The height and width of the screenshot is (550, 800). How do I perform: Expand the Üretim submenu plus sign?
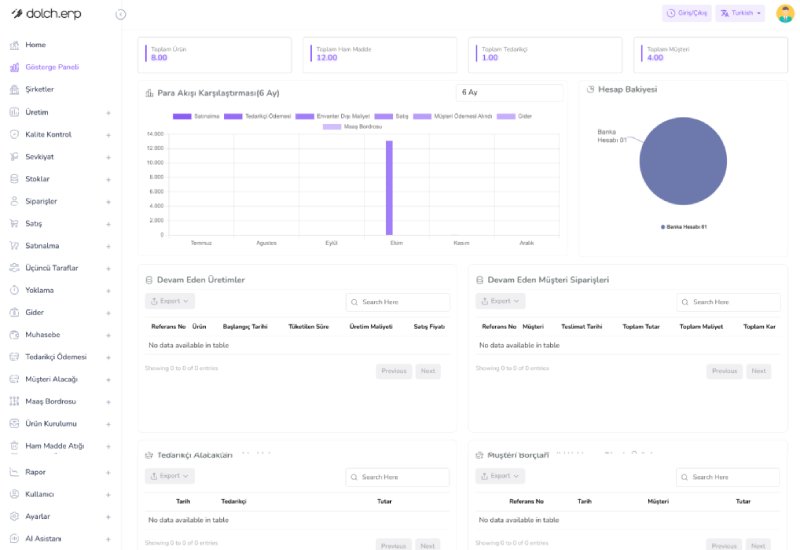coord(108,112)
